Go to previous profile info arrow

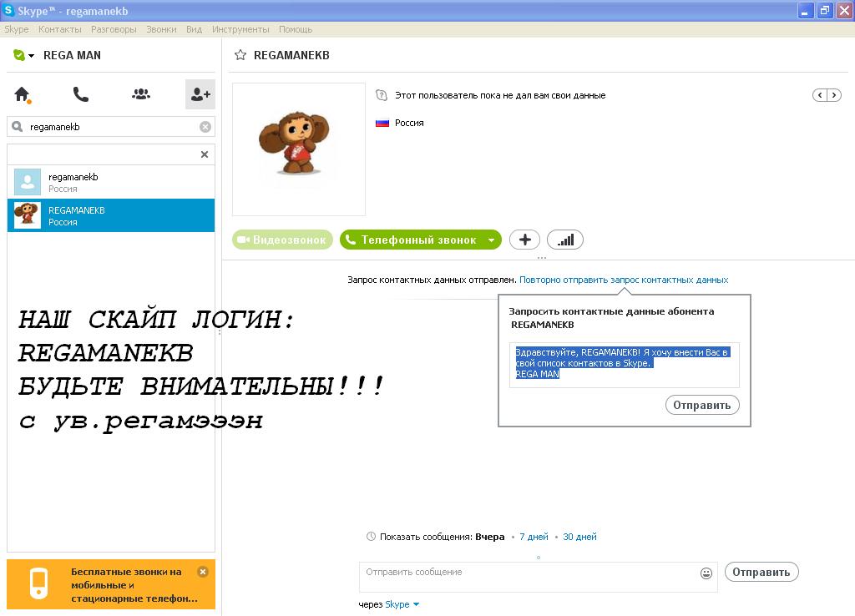coord(820,95)
